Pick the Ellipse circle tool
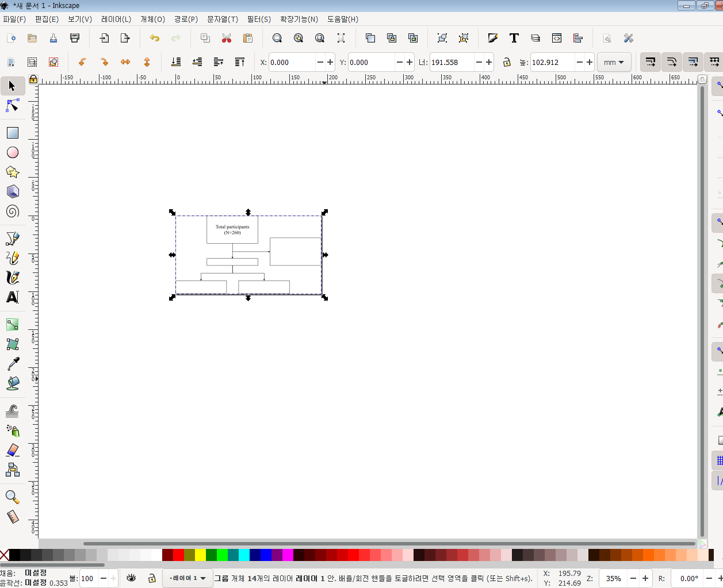 12,152
